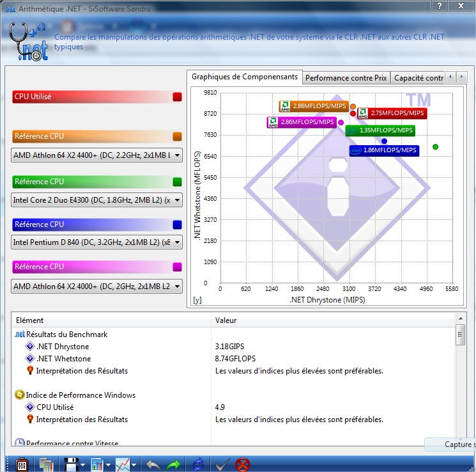Click the .NET Dhrystone diamond icon
Viewport: 476px width, 472px height.
[30, 346]
